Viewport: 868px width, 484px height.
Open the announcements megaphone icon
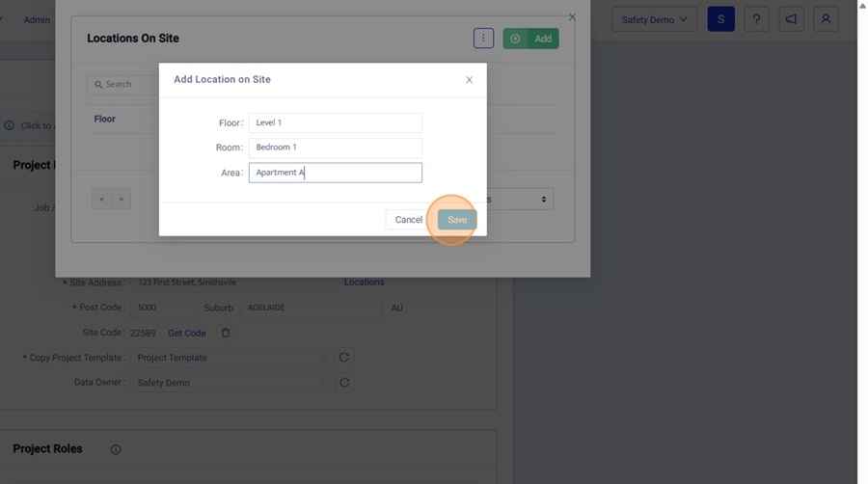pos(791,19)
